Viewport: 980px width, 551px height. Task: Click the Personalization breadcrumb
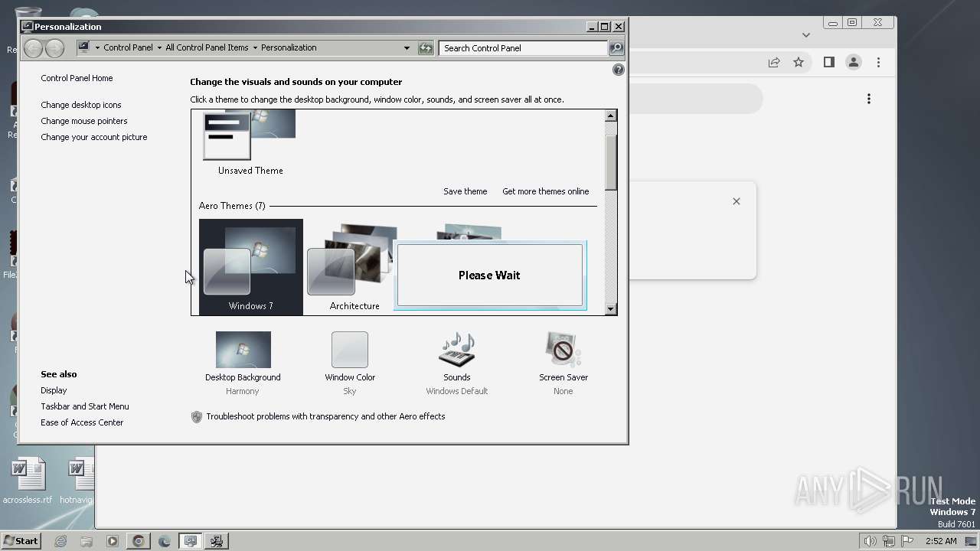(289, 47)
